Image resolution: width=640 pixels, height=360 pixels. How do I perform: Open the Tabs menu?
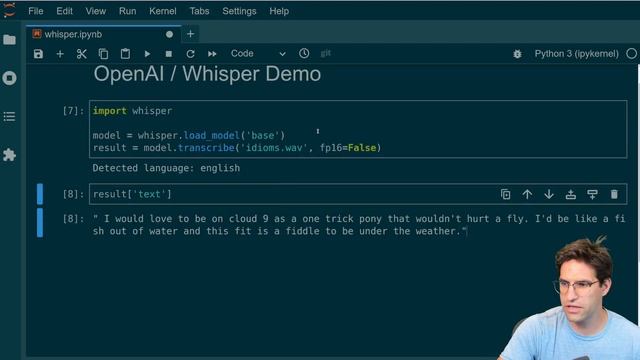coord(199,11)
